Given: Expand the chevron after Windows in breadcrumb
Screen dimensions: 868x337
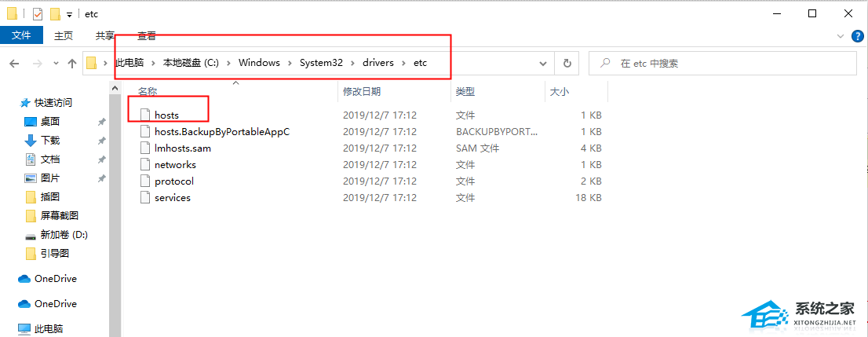Looking at the screenshot, I should 290,63.
